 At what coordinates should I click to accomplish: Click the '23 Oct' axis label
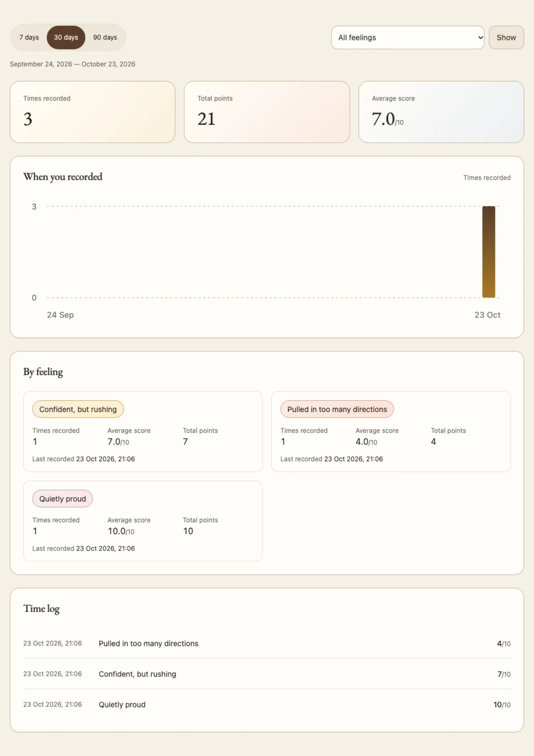click(x=487, y=315)
